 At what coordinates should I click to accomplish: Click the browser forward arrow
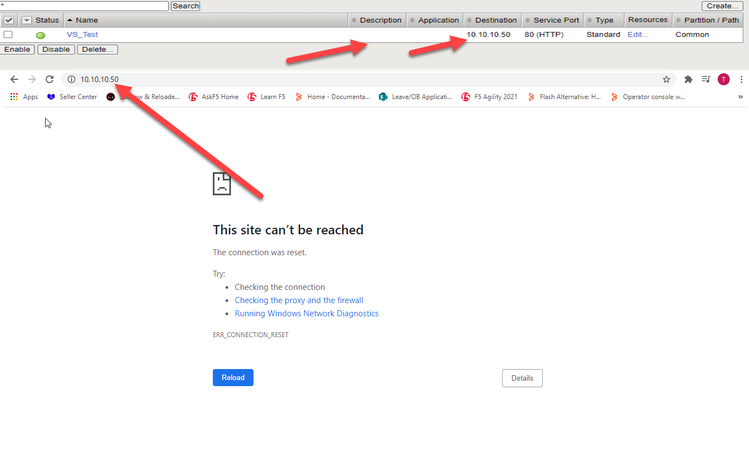pyautogui.click(x=32, y=79)
